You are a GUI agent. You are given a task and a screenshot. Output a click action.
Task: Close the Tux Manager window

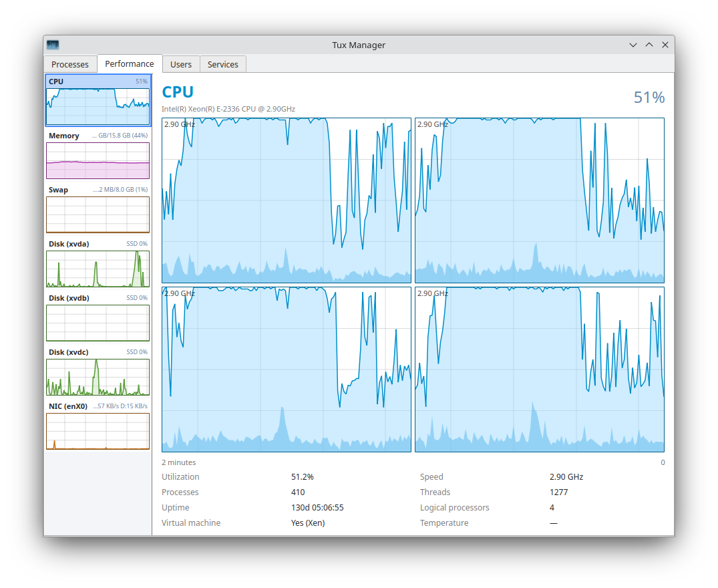[665, 45]
